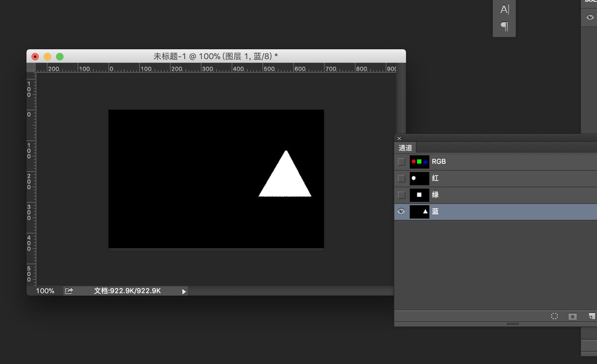
Task: Select the RGB channel name
Action: (439, 162)
